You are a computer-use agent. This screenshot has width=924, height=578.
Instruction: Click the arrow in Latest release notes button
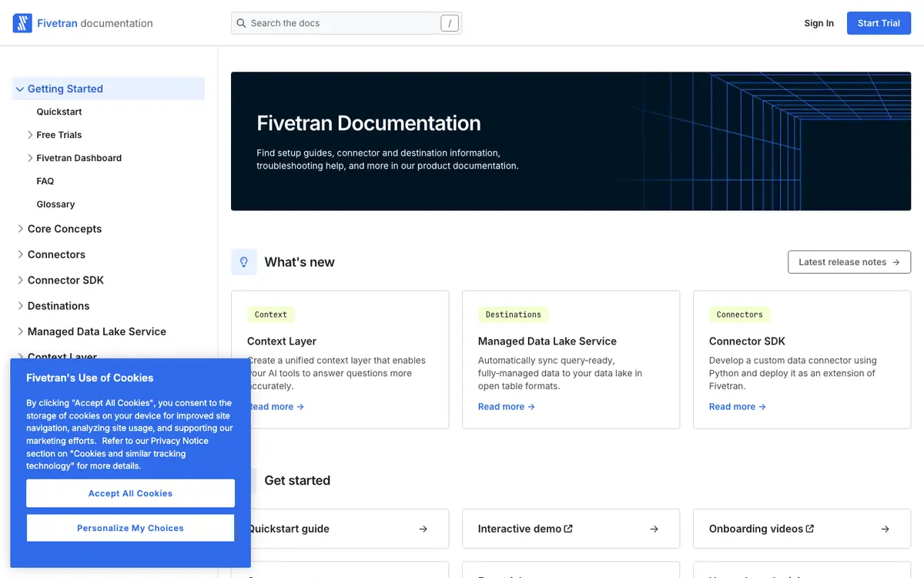pos(896,262)
